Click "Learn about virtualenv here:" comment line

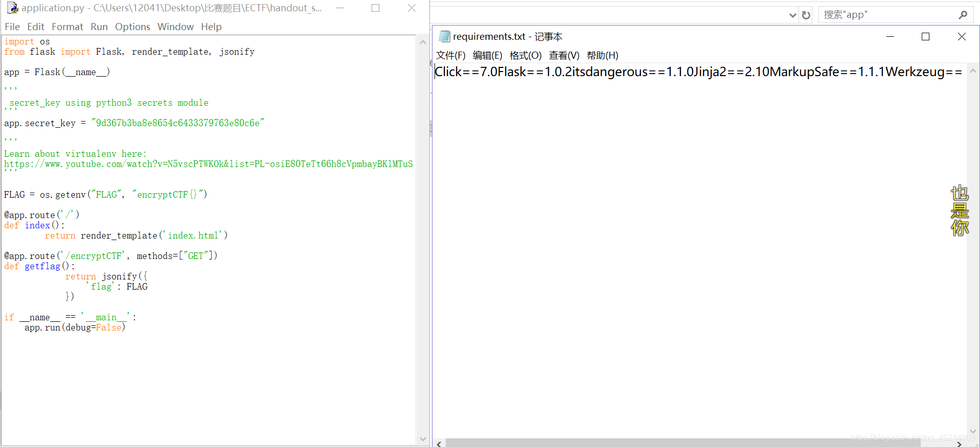click(x=75, y=154)
